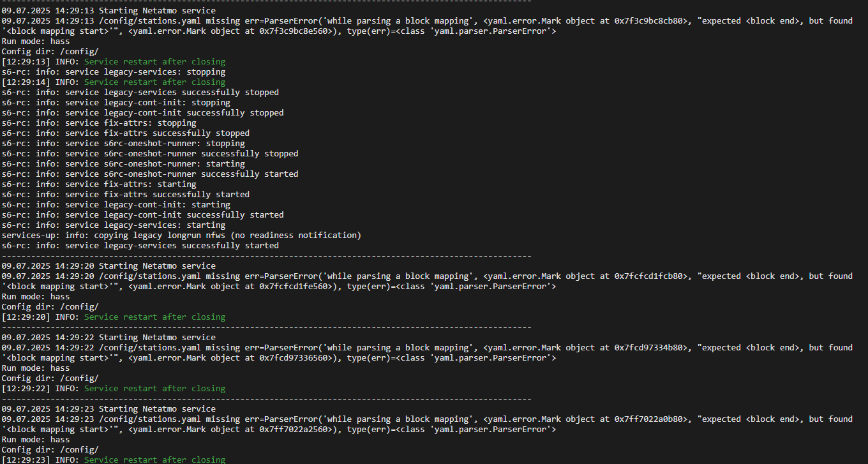Click the 14:29:22 Starting Netatmo service line

click(x=108, y=338)
